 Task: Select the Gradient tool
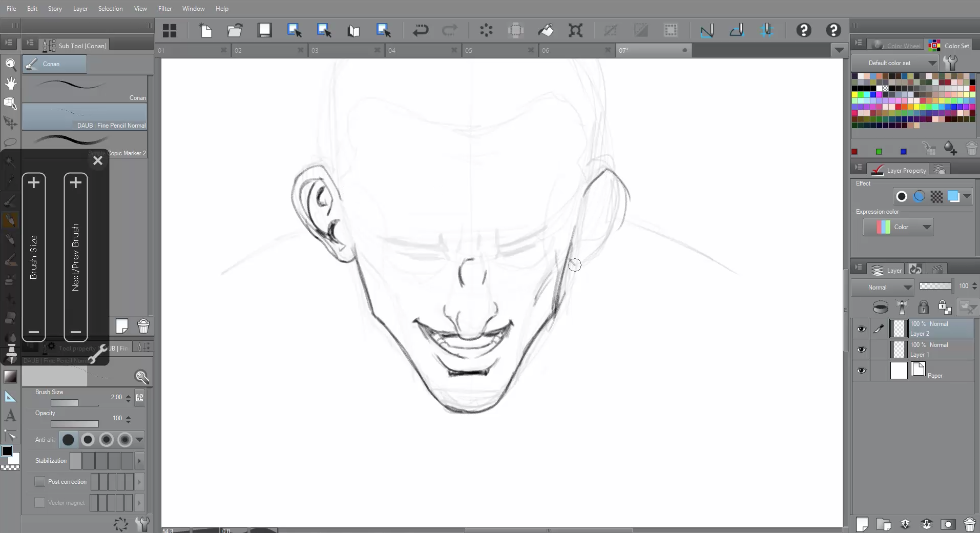(10, 377)
